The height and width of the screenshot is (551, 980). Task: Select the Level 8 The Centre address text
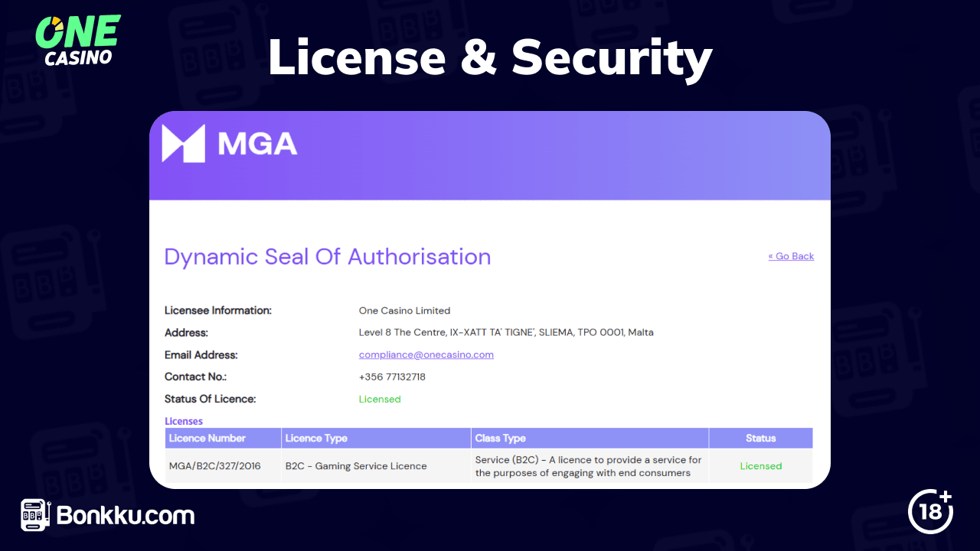click(x=506, y=333)
